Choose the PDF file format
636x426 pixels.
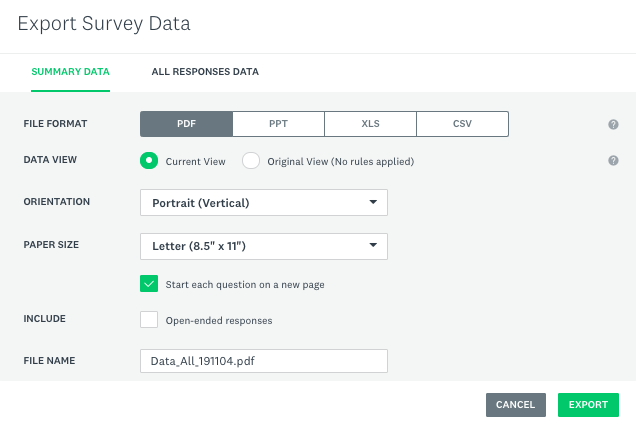pyautogui.click(x=186, y=124)
